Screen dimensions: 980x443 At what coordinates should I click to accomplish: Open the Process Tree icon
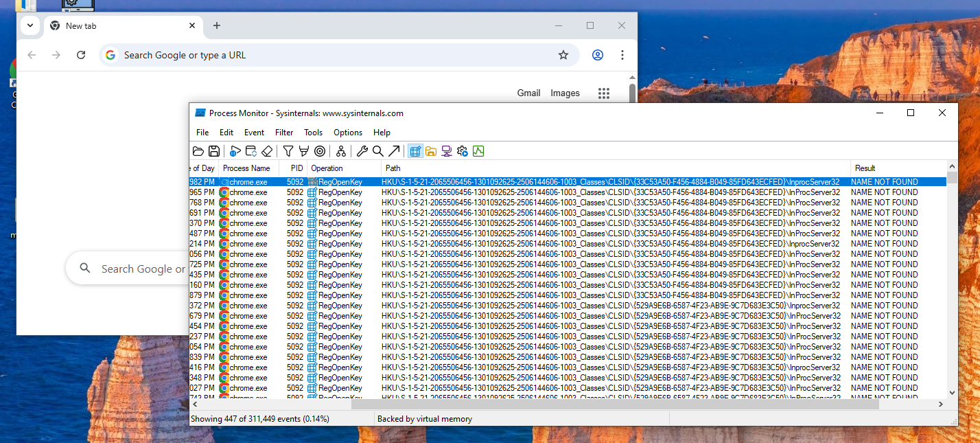point(341,151)
